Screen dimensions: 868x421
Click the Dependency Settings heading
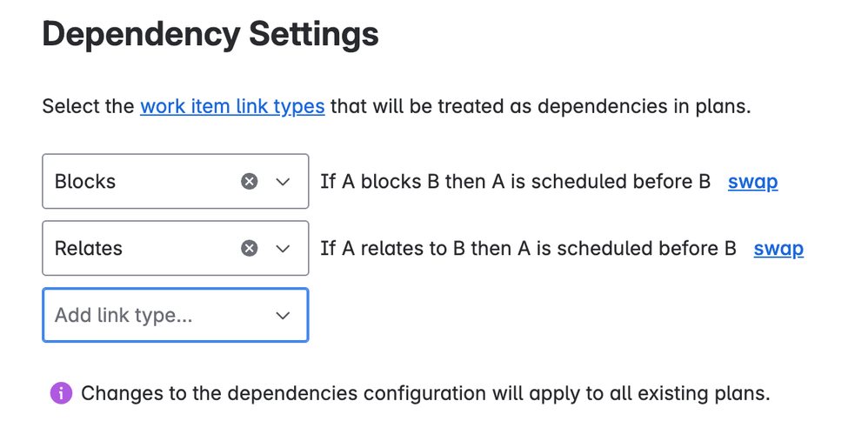(x=210, y=34)
